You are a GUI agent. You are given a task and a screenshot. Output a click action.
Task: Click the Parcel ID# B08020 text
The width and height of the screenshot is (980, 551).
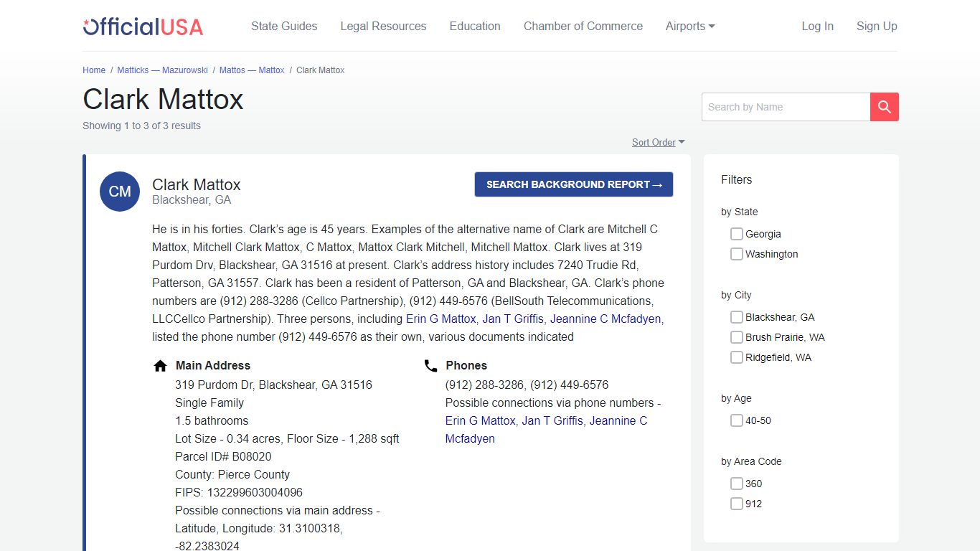pos(223,457)
